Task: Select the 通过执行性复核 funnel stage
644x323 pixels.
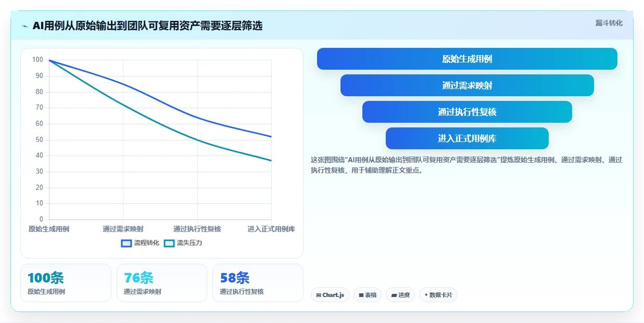Action: pos(467,112)
